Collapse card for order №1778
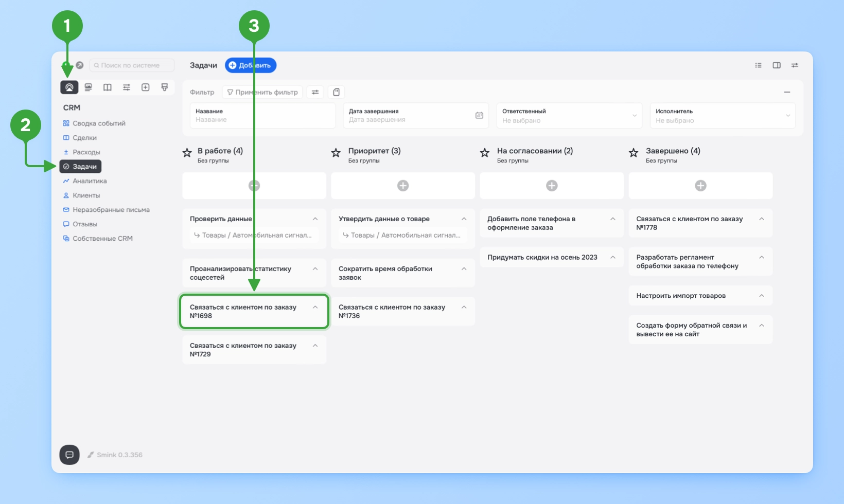 tap(761, 219)
